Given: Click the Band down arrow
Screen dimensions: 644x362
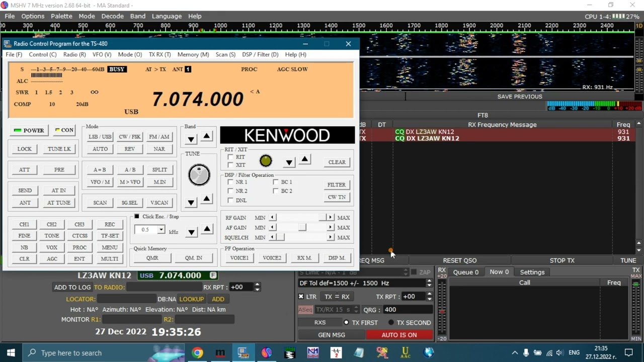Looking at the screenshot, I should 191,139.
